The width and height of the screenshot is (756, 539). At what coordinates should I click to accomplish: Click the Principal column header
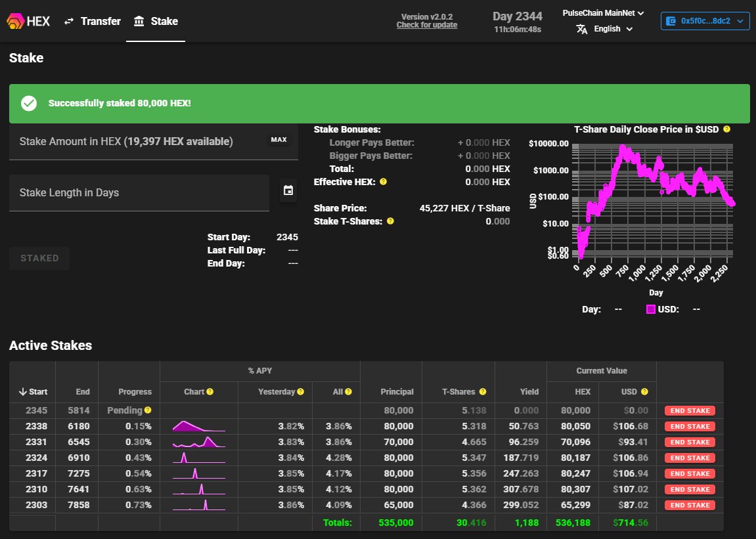(x=397, y=392)
